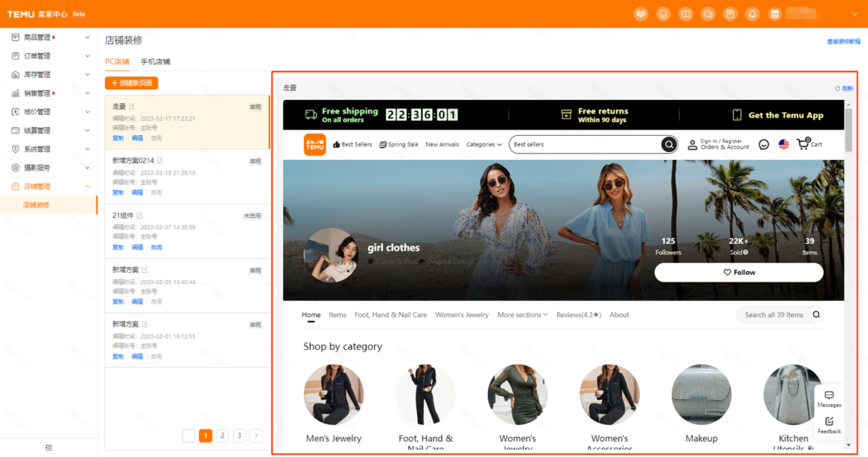Click the 创建新页面 button

tap(132, 83)
